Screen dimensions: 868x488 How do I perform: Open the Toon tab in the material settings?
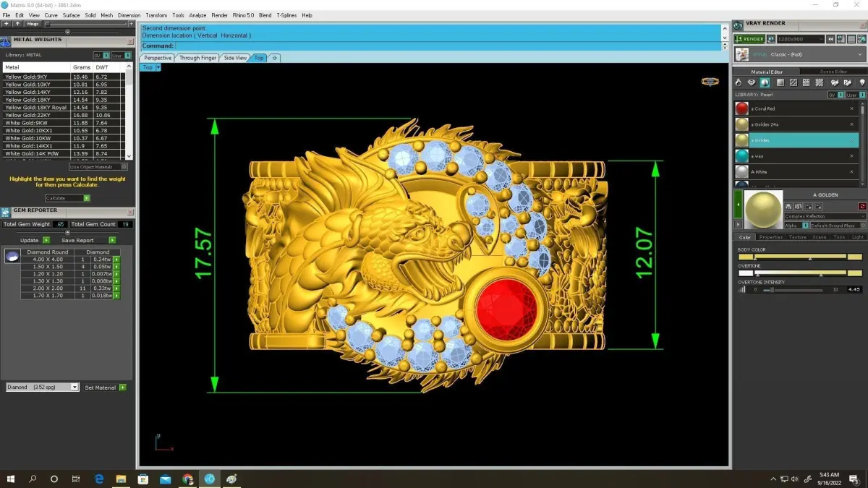pyautogui.click(x=839, y=237)
